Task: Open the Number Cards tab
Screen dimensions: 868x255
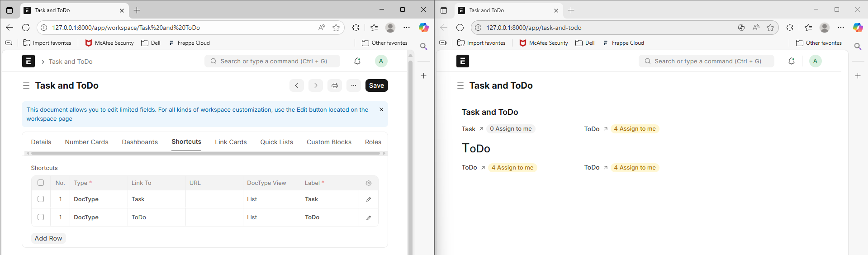Action: (x=86, y=142)
